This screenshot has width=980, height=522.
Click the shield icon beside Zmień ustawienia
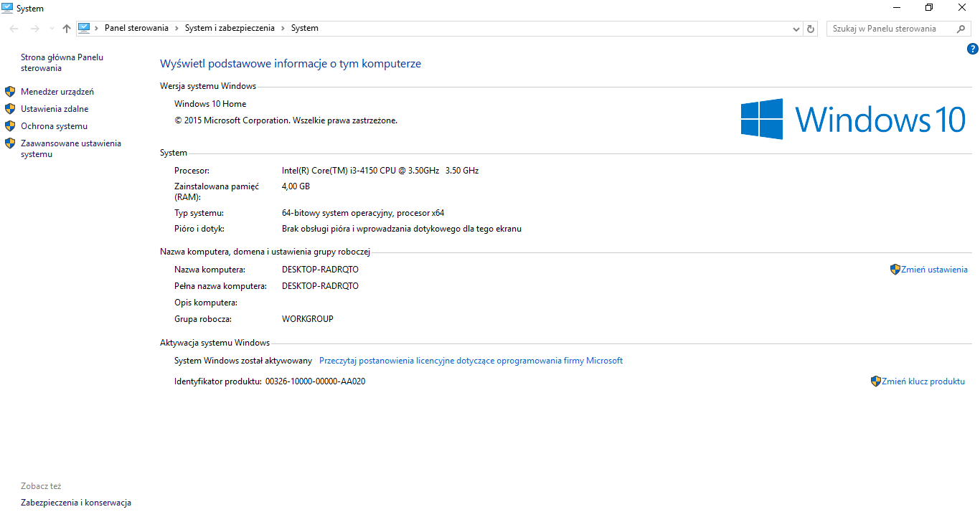pyautogui.click(x=895, y=270)
